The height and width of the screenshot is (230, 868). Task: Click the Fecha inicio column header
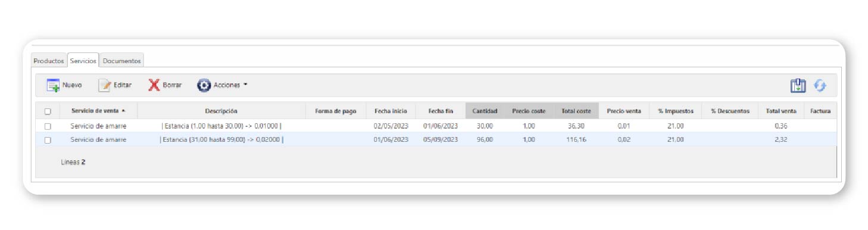391,111
